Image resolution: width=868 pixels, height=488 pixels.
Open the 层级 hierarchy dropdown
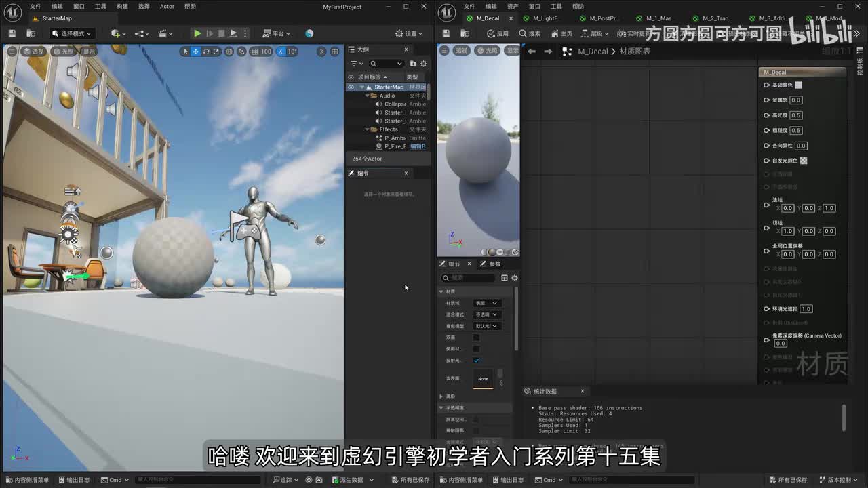pyautogui.click(x=595, y=33)
